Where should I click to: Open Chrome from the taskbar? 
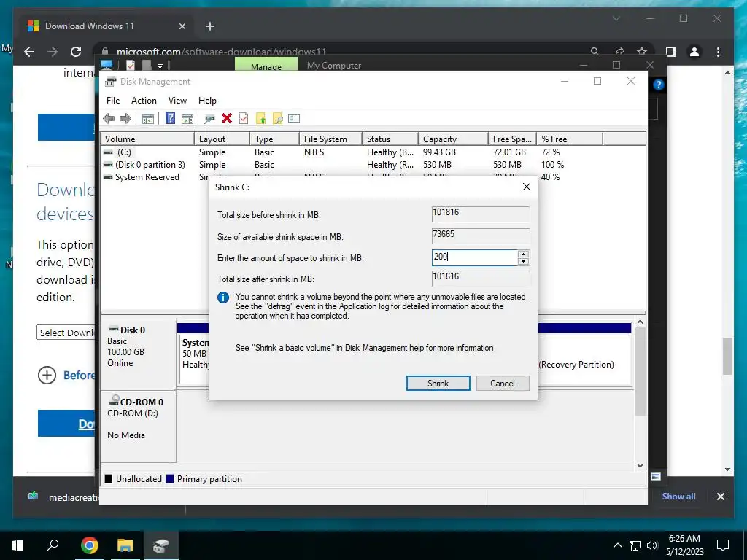tap(90, 545)
